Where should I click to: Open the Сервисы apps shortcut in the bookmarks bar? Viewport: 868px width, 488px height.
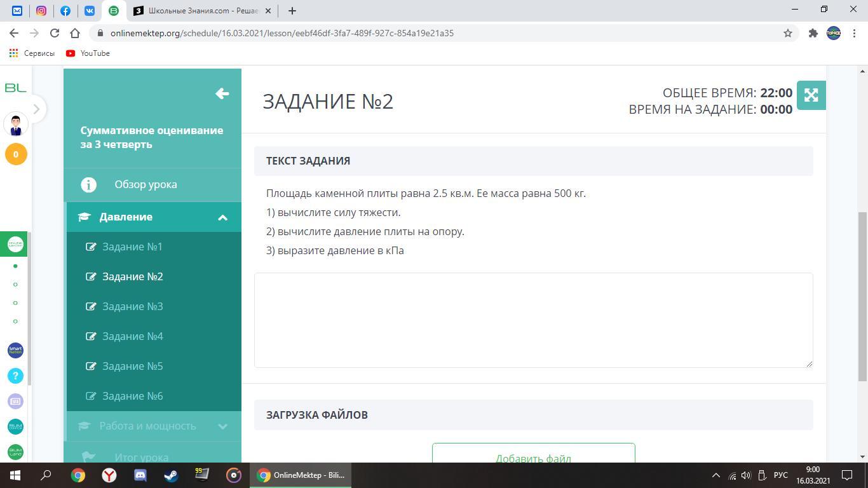click(x=32, y=53)
